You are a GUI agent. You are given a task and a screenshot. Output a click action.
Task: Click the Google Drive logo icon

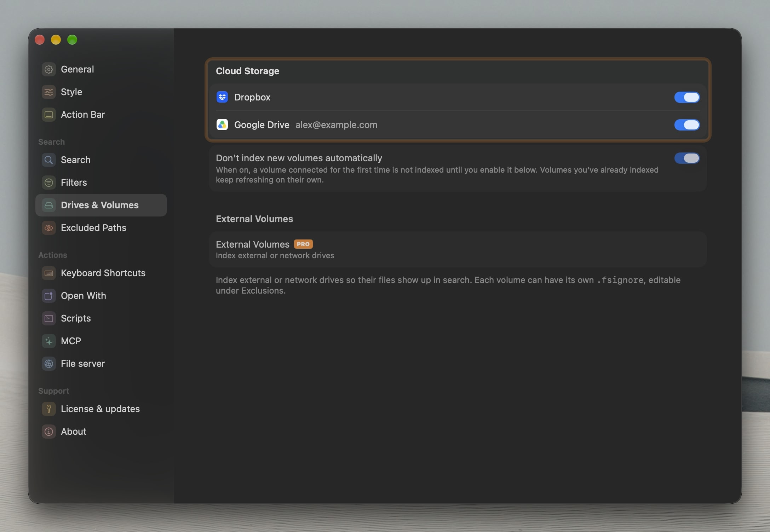[x=222, y=125]
